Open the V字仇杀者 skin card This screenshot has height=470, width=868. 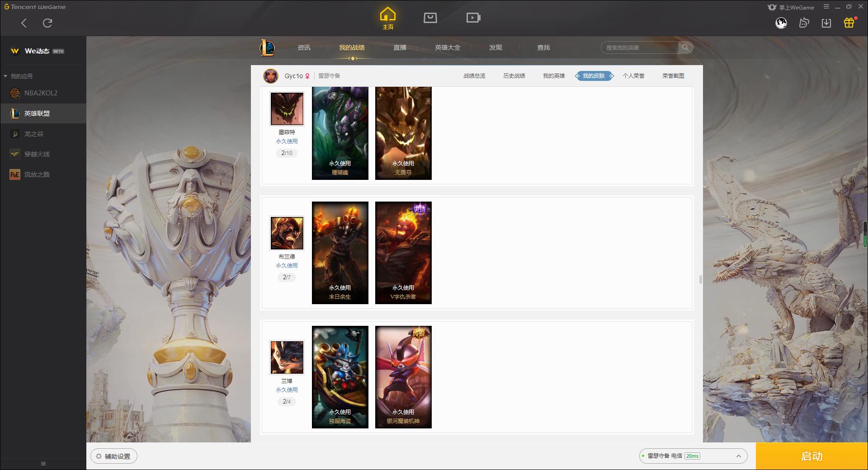click(403, 253)
